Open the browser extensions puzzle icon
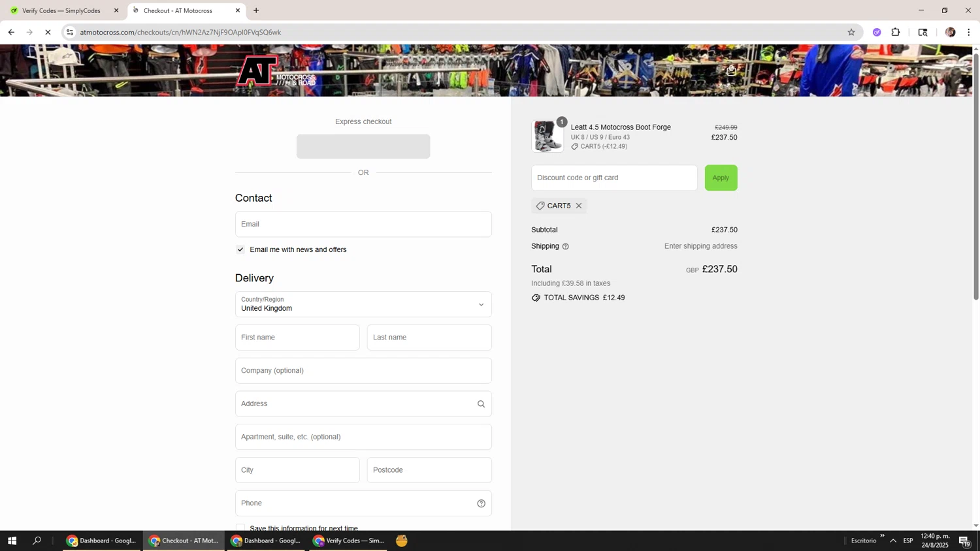980x551 pixels. click(896, 32)
